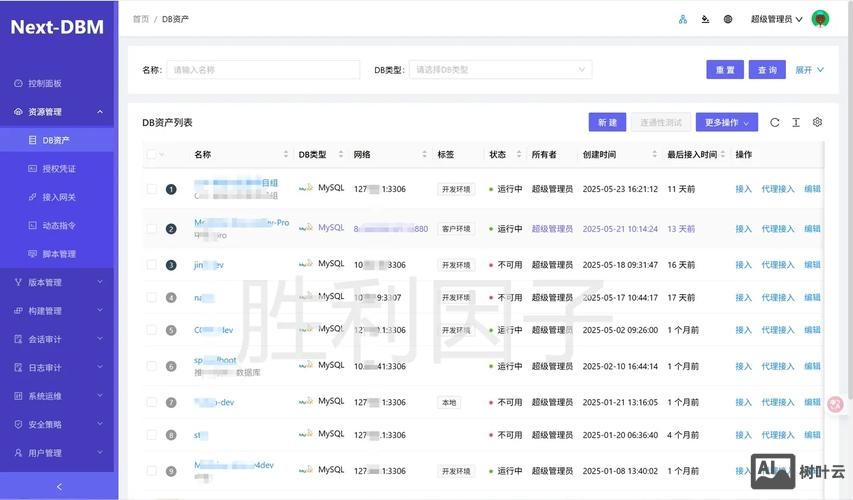853x500 pixels.
Task: Click the globe language icon
Action: click(728, 19)
